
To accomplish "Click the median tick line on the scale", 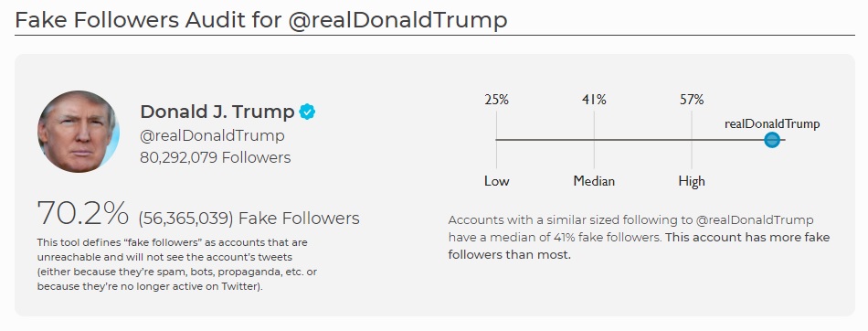I will 594,140.
